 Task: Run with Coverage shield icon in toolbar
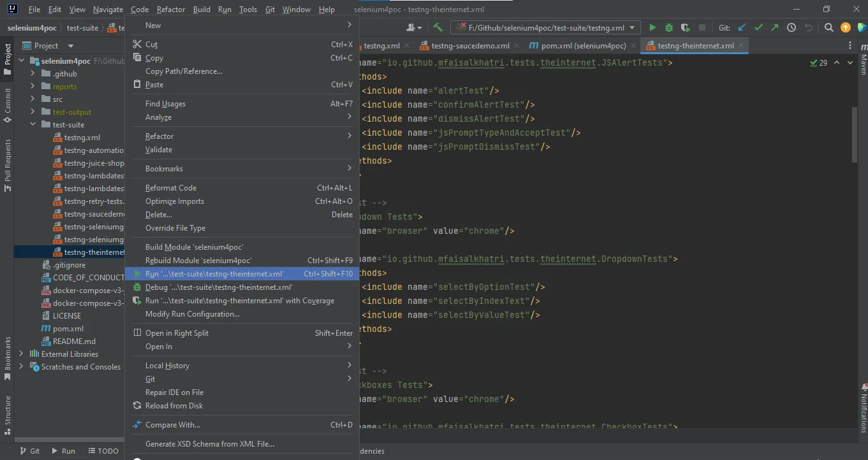tap(686, 27)
